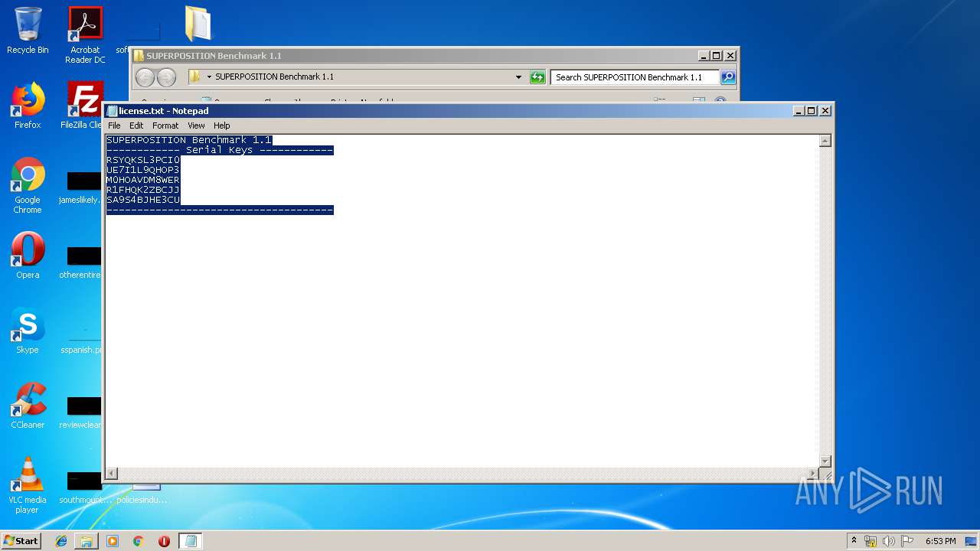
Task: Click Explorer search magnifier button
Action: pyautogui.click(x=728, y=77)
